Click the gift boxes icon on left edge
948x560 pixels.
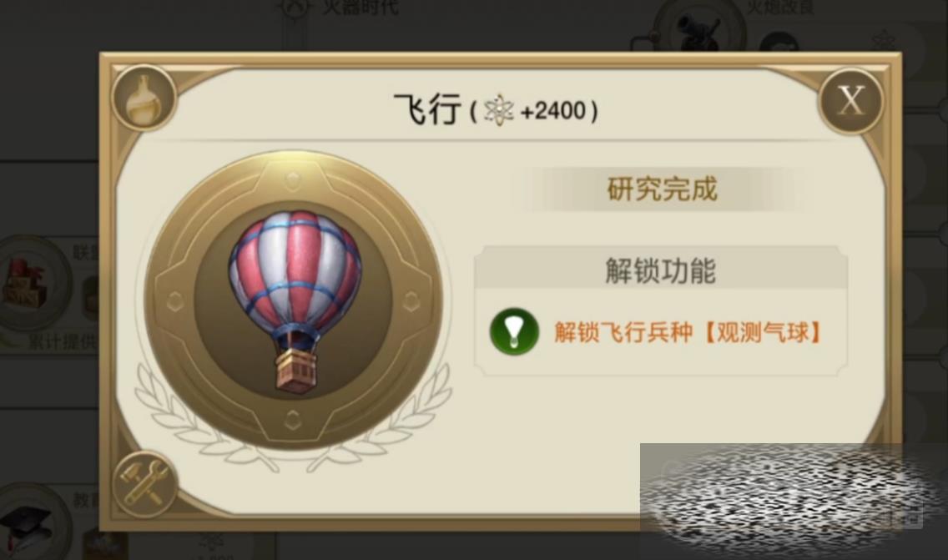(29, 283)
